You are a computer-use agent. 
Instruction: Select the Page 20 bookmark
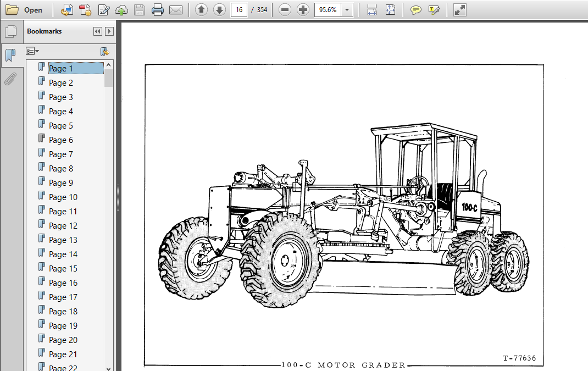click(63, 340)
